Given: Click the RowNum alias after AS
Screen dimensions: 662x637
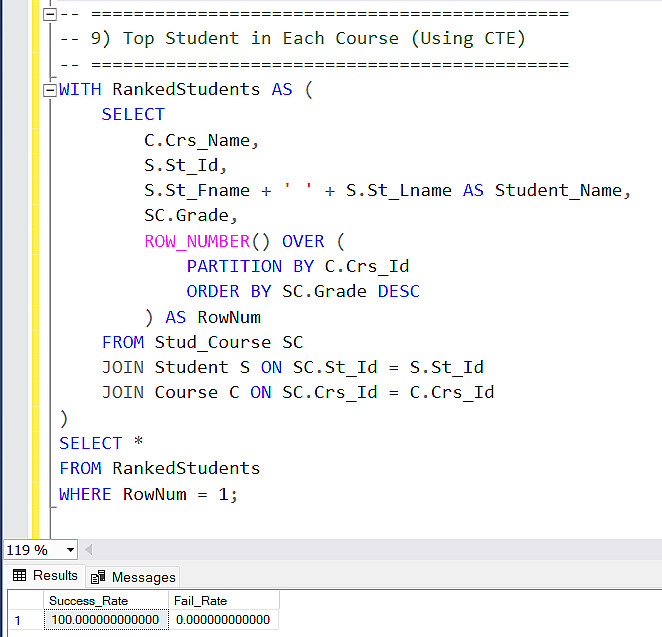Looking at the screenshot, I should click(229, 317).
